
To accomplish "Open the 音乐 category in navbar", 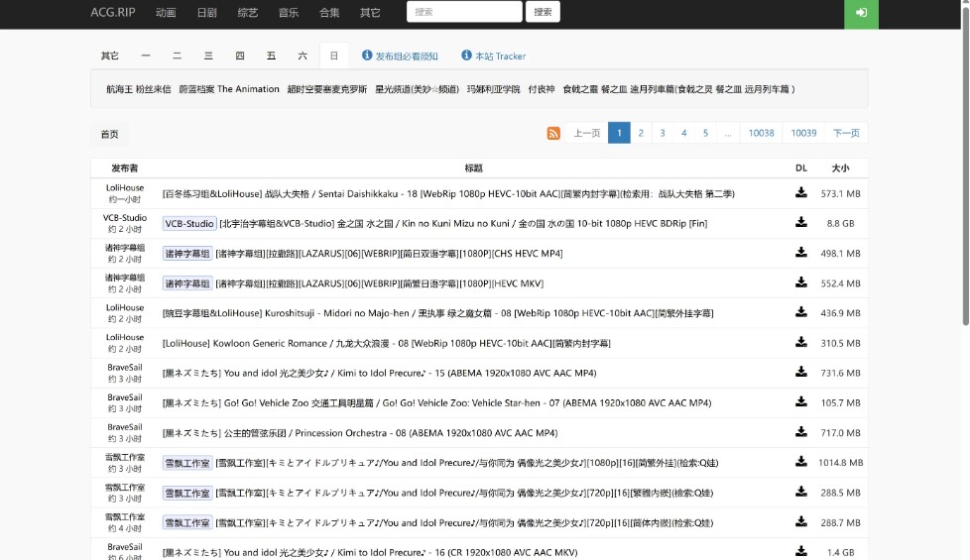I will pyautogui.click(x=288, y=13).
